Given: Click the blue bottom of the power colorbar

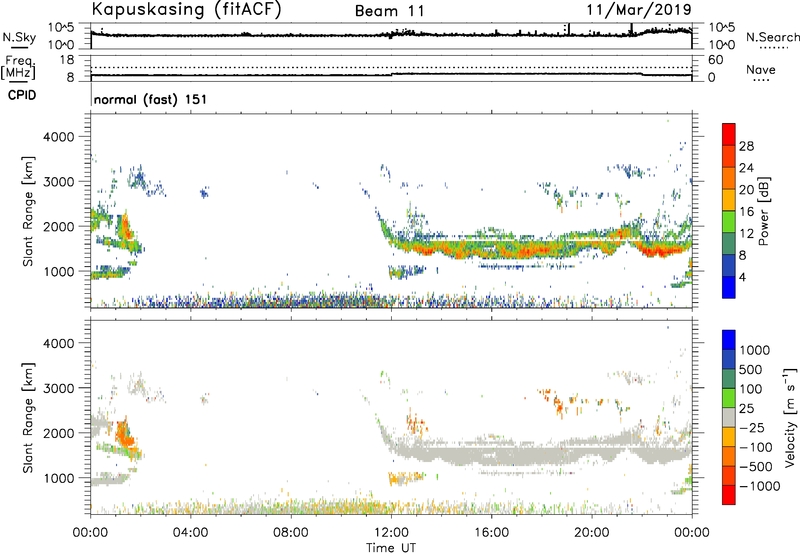Looking at the screenshot, I should click(x=729, y=288).
